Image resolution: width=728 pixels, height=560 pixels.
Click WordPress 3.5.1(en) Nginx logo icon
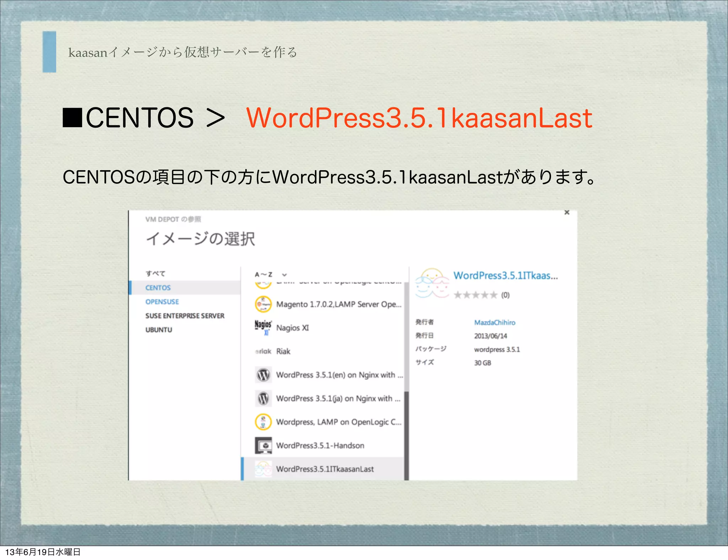point(263,375)
